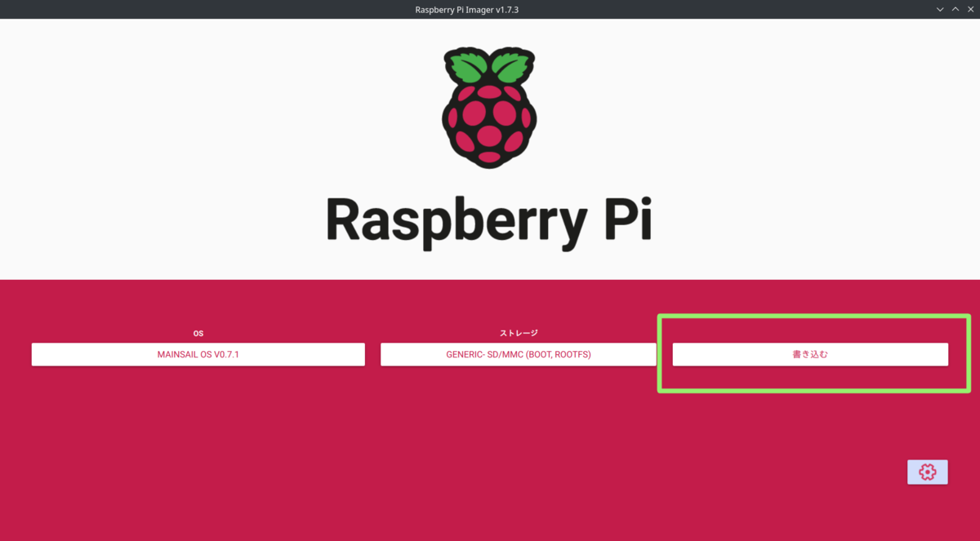The height and width of the screenshot is (541, 980).
Task: Click the Raspberry Pi Imager v1.7.3 title text
Action: (466, 9)
